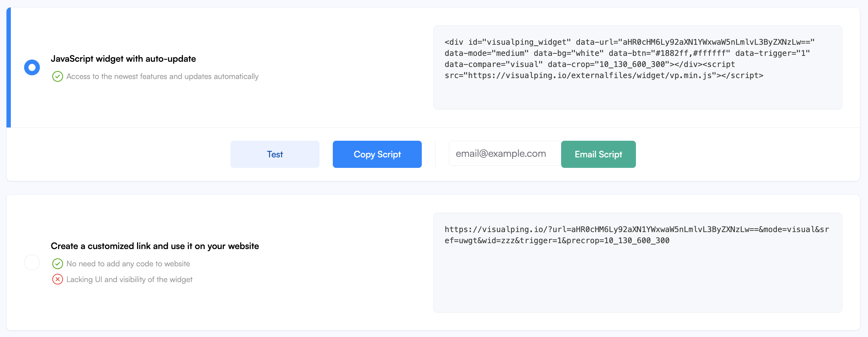
Task: Click the Test button
Action: (x=275, y=154)
